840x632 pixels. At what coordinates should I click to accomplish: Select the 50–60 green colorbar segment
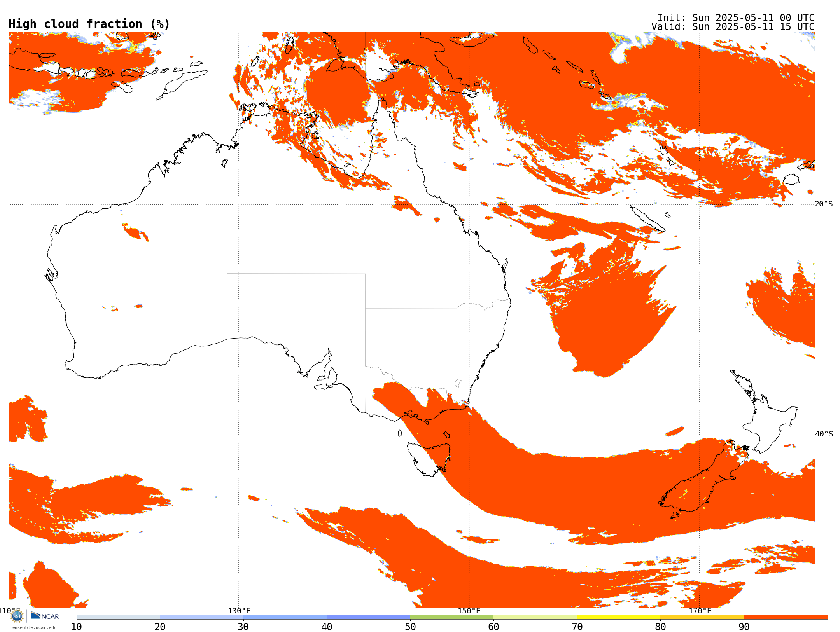pos(452,617)
